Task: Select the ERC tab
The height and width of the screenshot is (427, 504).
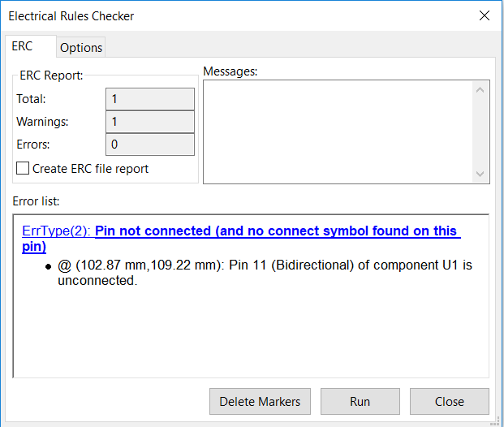Action: tap(22, 46)
